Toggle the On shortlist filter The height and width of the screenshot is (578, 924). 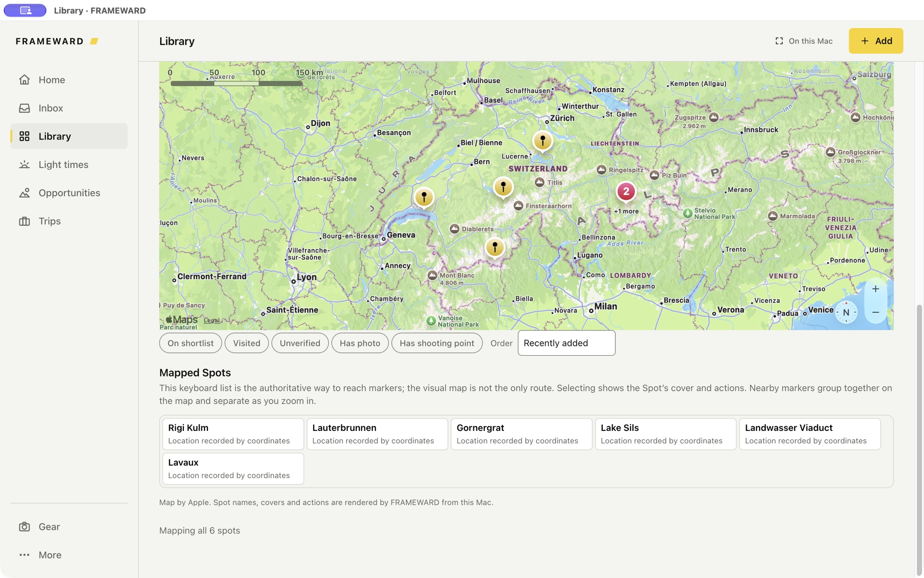pyautogui.click(x=190, y=343)
